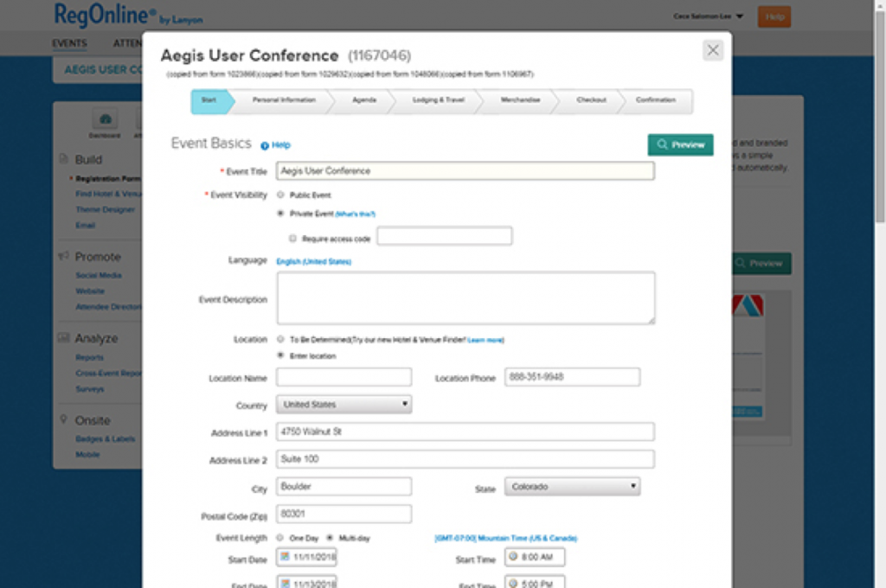Viewport: 886px width, 588px height.
Task: Open the End Date calendar icon
Action: [286, 584]
